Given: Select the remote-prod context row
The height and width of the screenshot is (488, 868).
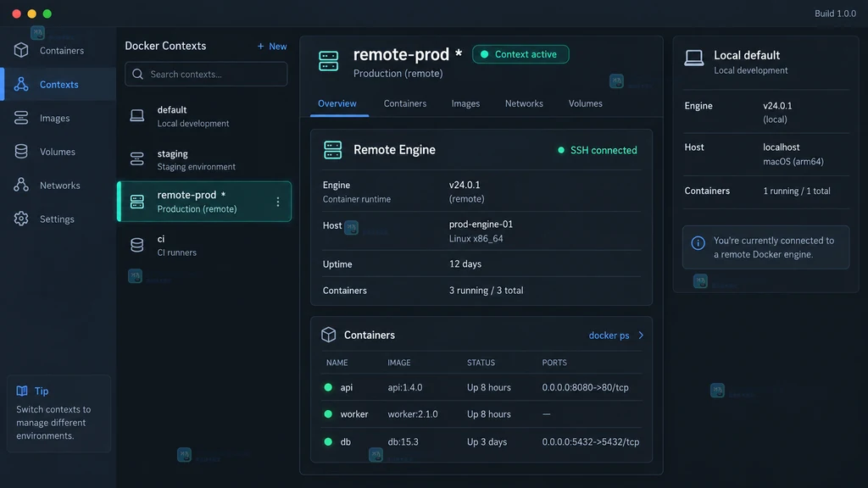Looking at the screenshot, I should click(204, 202).
